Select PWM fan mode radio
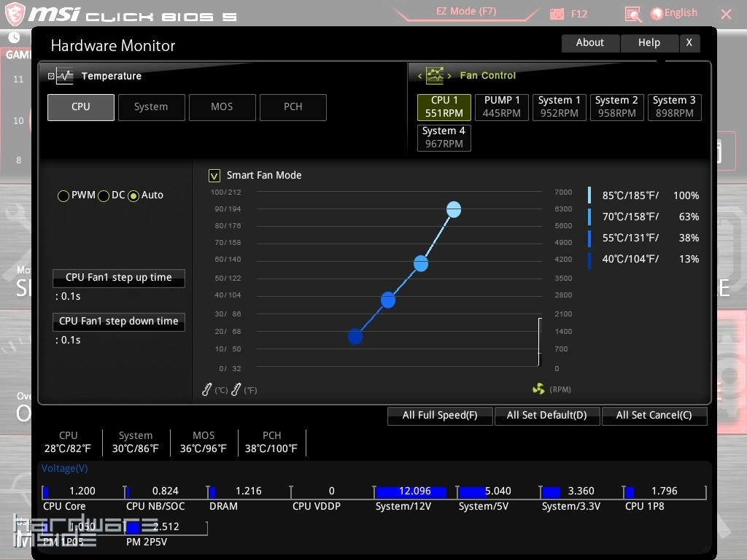The height and width of the screenshot is (560, 747). (x=63, y=195)
